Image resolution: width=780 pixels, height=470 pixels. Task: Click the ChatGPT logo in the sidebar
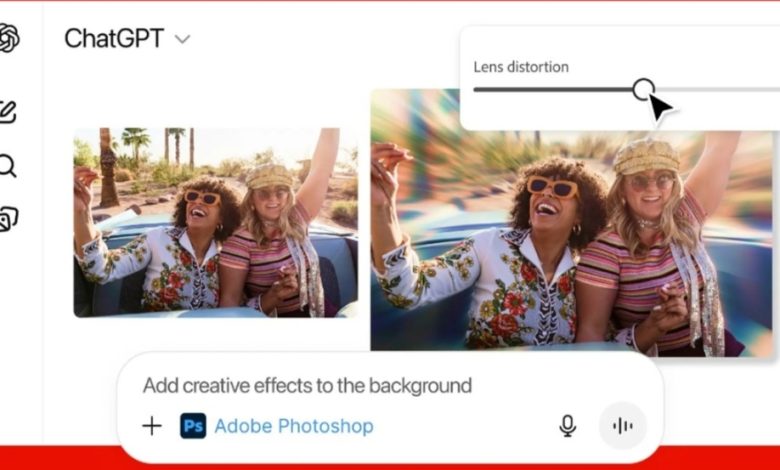[8, 39]
